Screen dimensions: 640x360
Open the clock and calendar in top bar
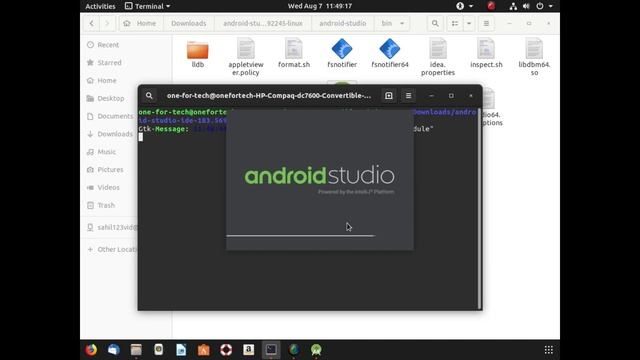pos(320,6)
